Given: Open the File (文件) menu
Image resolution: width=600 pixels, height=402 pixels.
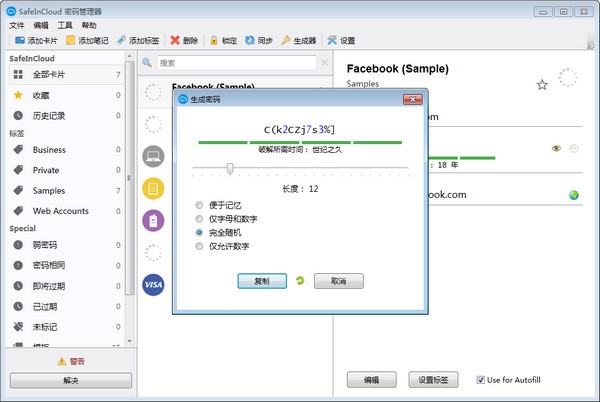Looking at the screenshot, I should [16, 25].
